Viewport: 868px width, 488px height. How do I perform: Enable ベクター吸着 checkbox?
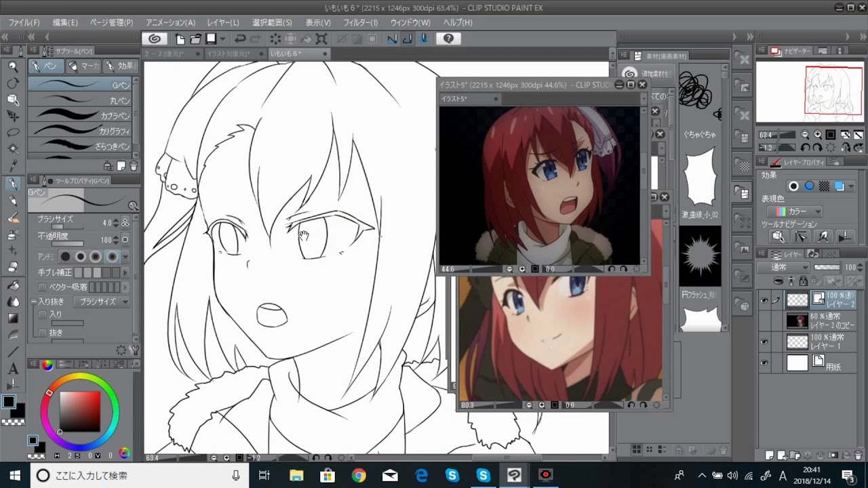(x=43, y=287)
